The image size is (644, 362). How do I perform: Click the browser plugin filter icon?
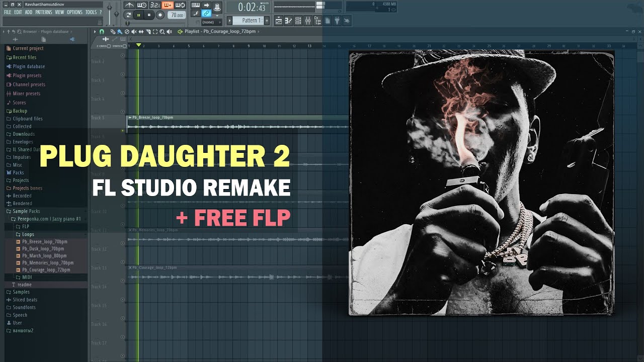pos(72,39)
